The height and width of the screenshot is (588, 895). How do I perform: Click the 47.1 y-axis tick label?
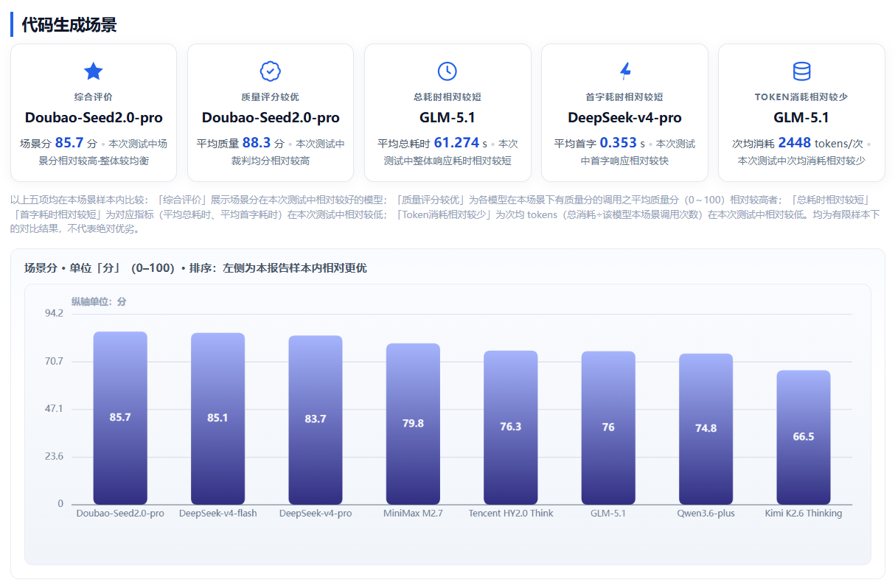(x=55, y=409)
